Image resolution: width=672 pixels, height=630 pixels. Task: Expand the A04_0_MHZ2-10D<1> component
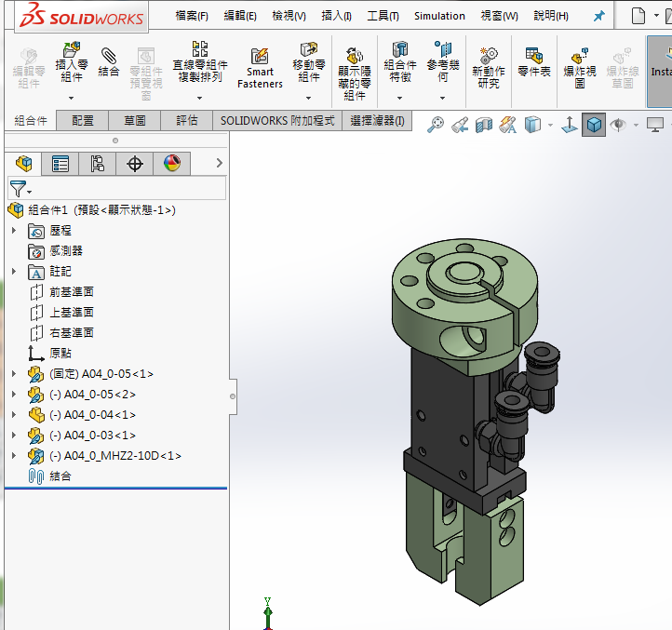pyautogui.click(x=14, y=456)
